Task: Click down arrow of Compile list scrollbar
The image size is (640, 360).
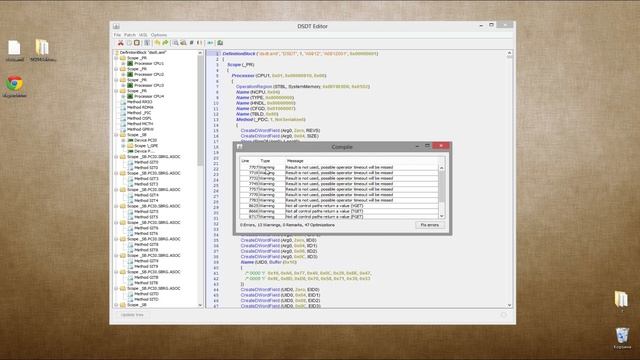Action: (442, 216)
